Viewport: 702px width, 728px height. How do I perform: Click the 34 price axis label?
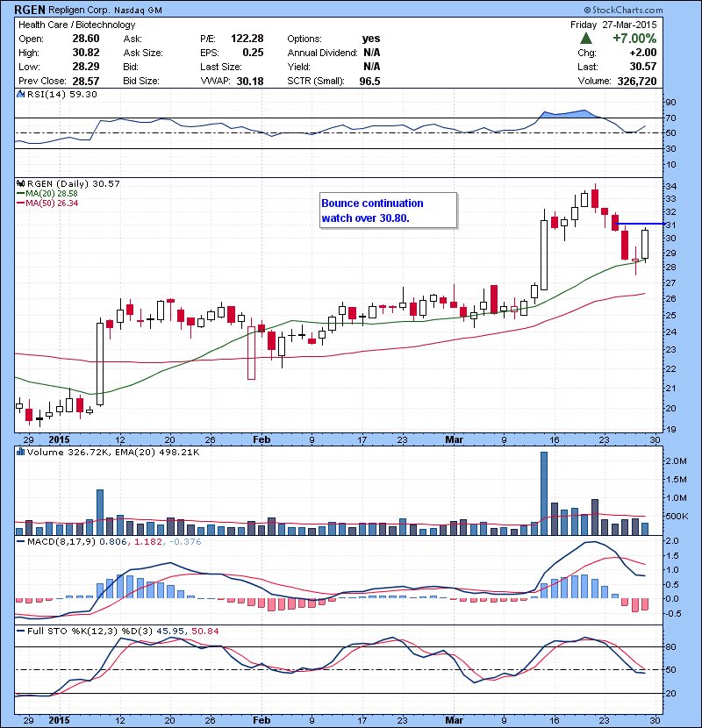click(x=671, y=186)
